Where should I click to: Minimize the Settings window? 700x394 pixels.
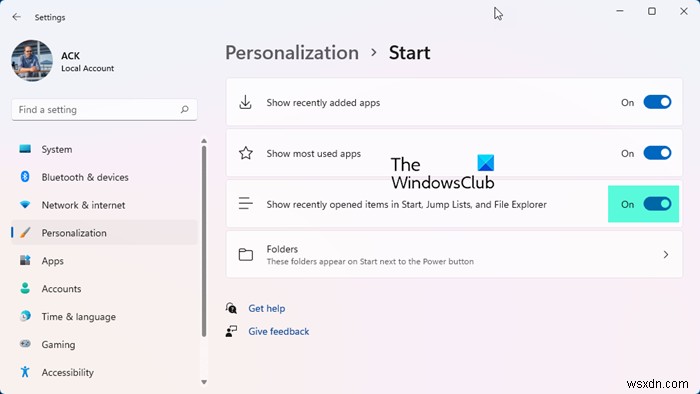click(x=620, y=11)
